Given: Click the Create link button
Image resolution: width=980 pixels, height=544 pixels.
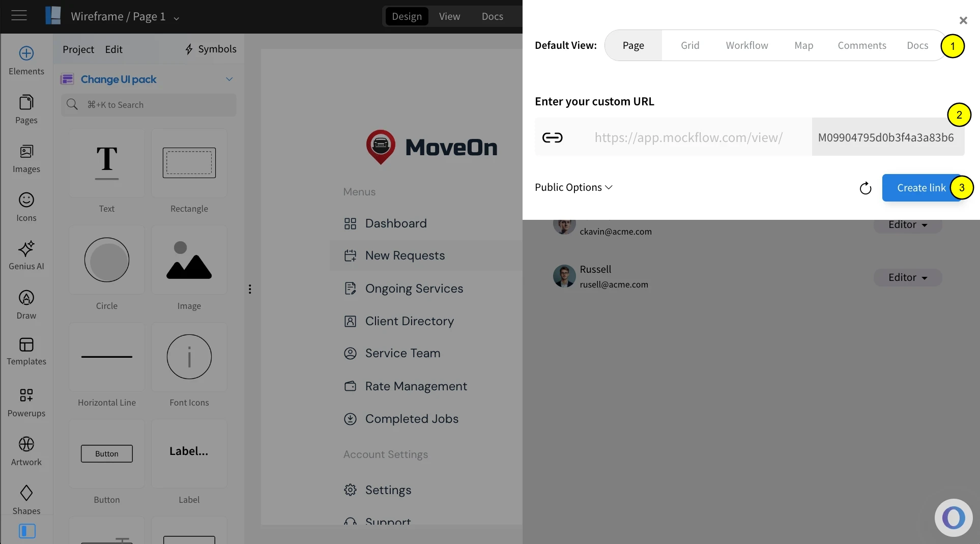Looking at the screenshot, I should (x=921, y=188).
